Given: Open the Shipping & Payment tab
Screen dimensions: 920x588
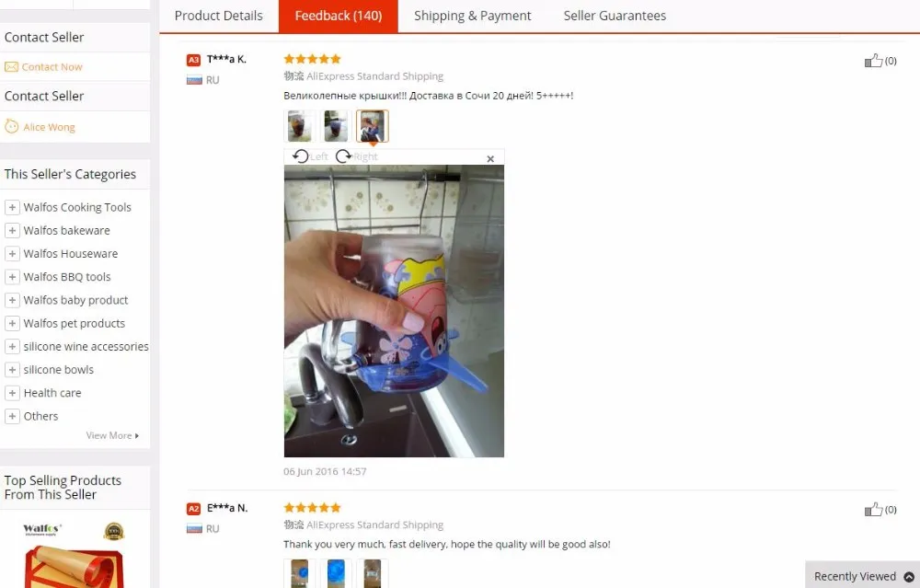Looking at the screenshot, I should [x=472, y=16].
